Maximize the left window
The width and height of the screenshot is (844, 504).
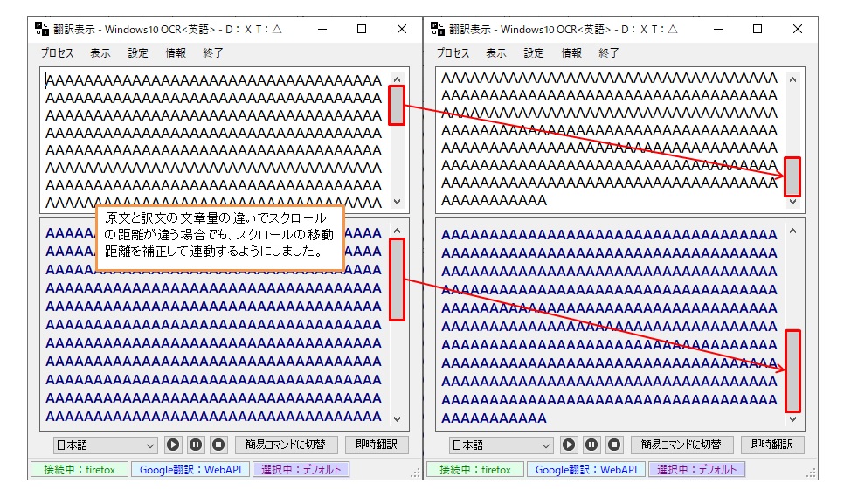coord(362,29)
